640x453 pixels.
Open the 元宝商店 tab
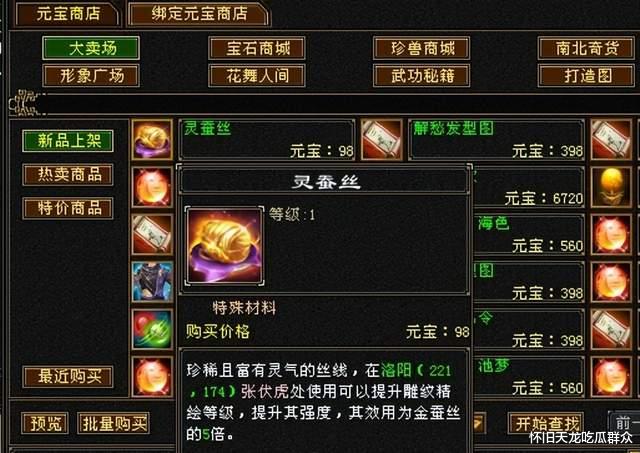[x=68, y=14]
